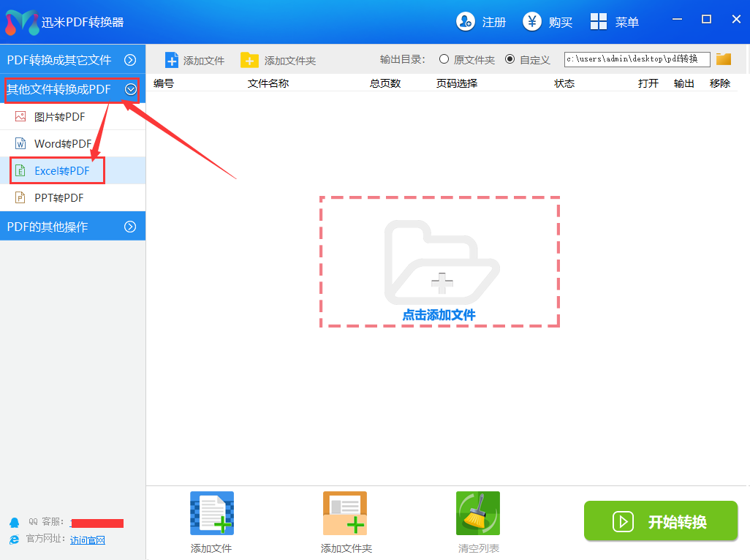This screenshot has height=560, width=750.
Task: Click the dashed 点击添加文件 drop area
Action: pyautogui.click(x=439, y=262)
